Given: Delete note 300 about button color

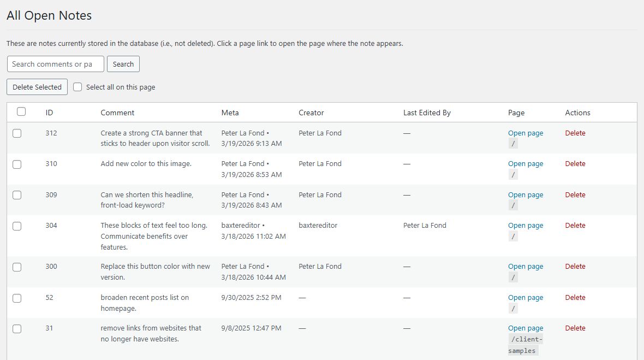Looking at the screenshot, I should pos(575,267).
